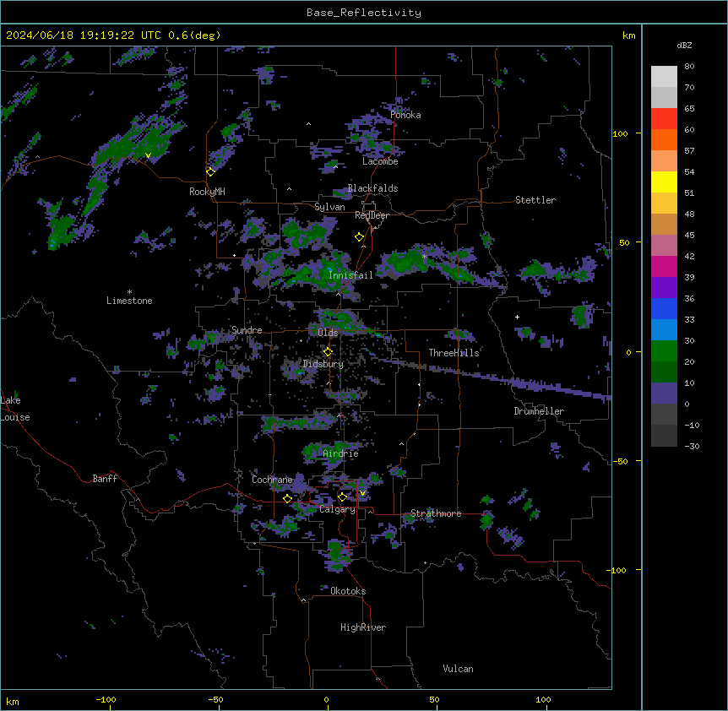Click the Limestone label

[129, 301]
